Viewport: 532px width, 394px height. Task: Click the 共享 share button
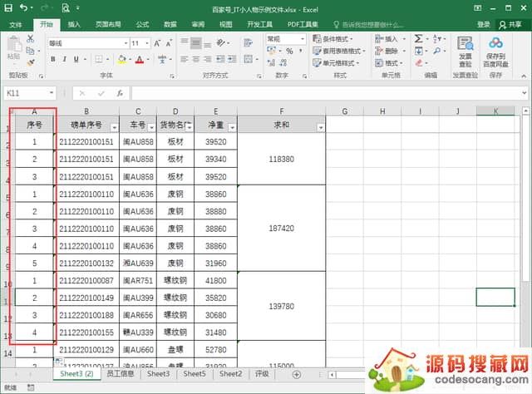pos(513,25)
